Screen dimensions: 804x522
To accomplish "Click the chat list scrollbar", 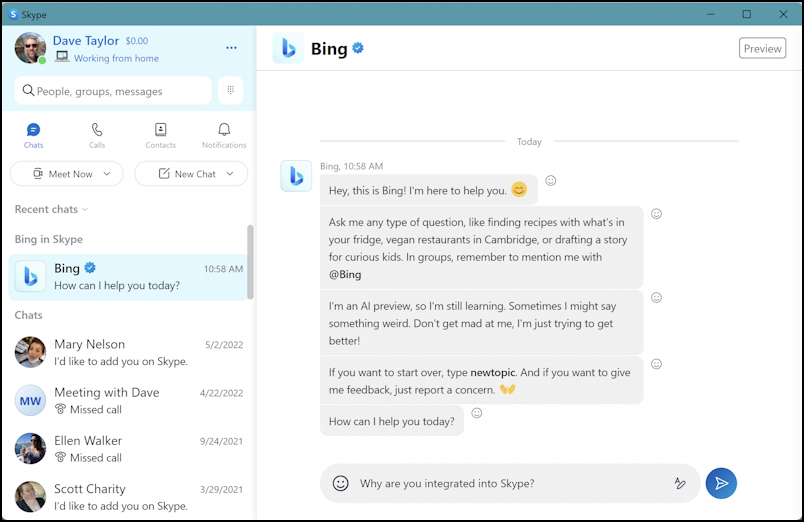I will click(x=250, y=262).
